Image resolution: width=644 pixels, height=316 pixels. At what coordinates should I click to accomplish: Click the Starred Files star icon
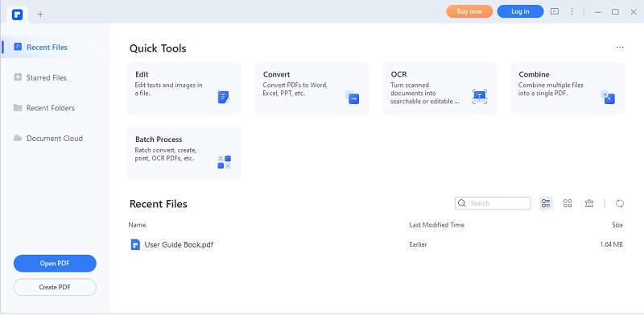18,77
